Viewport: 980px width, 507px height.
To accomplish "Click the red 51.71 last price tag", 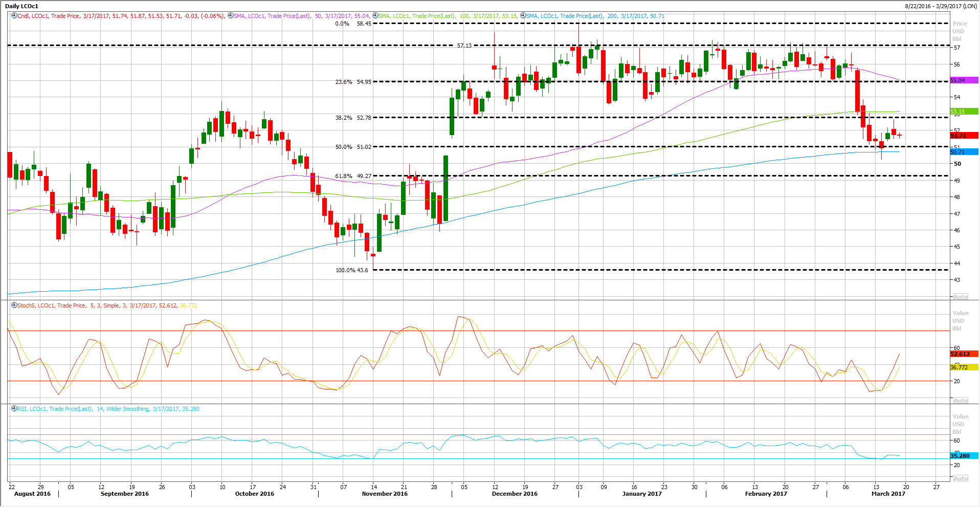I will [963, 136].
